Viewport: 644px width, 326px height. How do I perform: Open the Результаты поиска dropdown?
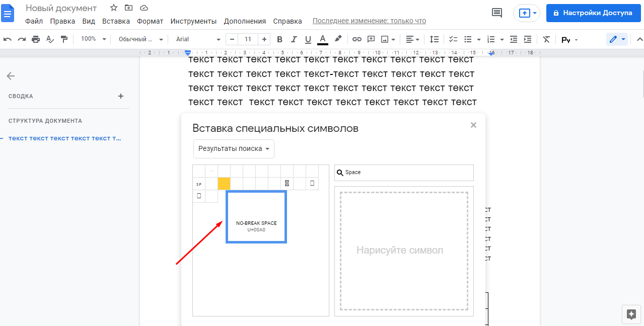[x=234, y=149]
